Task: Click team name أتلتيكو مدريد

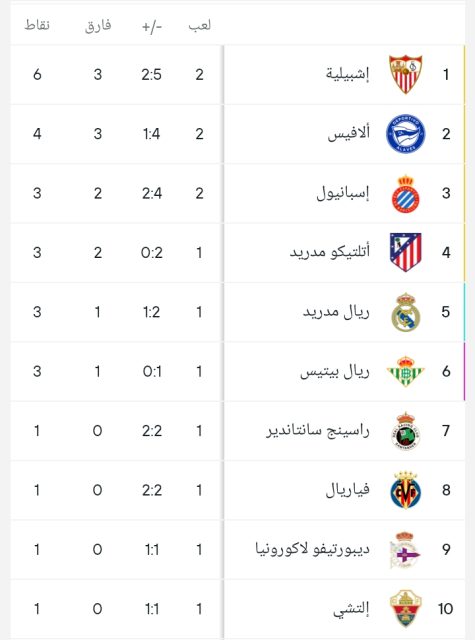Action: coord(330,252)
